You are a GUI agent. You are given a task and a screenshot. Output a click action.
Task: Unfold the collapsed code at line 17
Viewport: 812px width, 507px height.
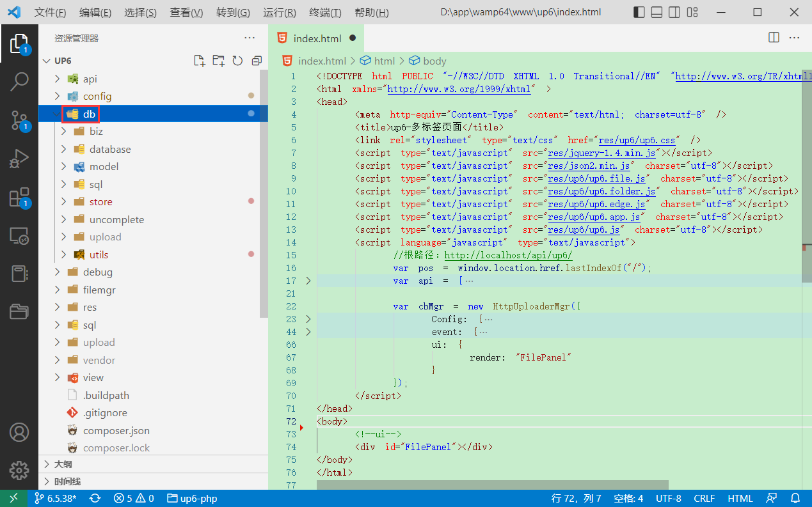pyautogui.click(x=308, y=281)
